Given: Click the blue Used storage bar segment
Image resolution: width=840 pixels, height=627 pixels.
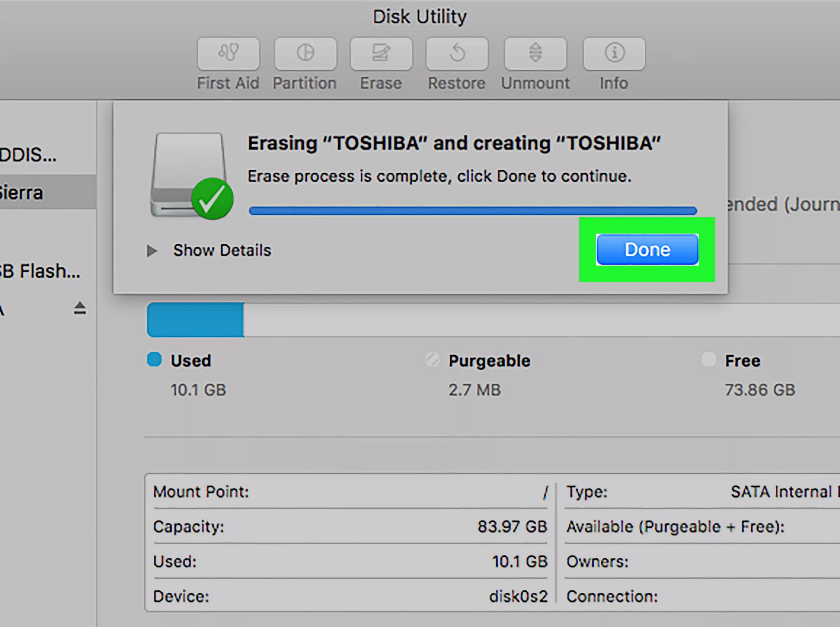Looking at the screenshot, I should pyautogui.click(x=195, y=320).
